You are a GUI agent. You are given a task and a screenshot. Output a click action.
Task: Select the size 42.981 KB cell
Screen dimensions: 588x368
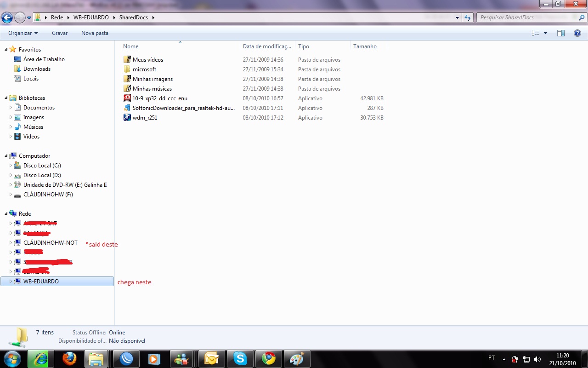(372, 98)
